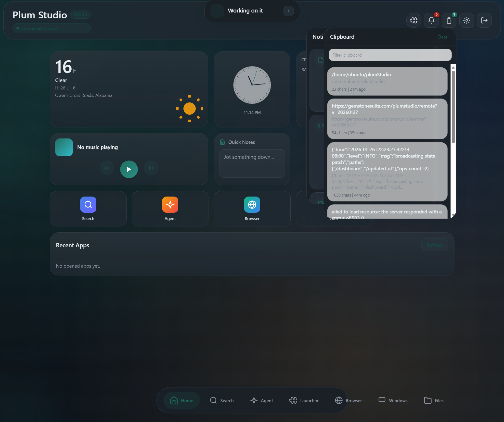Image resolution: width=504 pixels, height=422 pixels.
Task: Go to previous track button
Action: click(107, 168)
